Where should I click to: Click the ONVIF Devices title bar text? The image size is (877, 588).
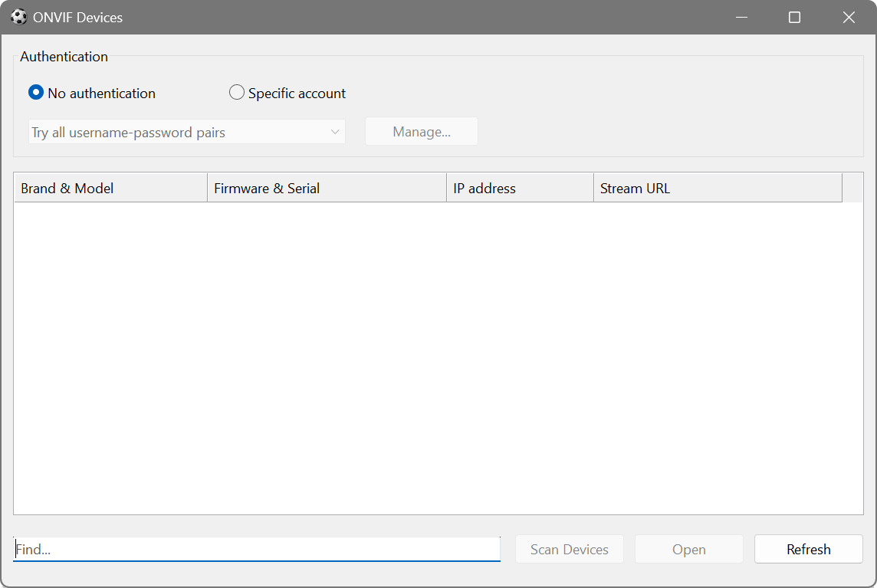(77, 17)
